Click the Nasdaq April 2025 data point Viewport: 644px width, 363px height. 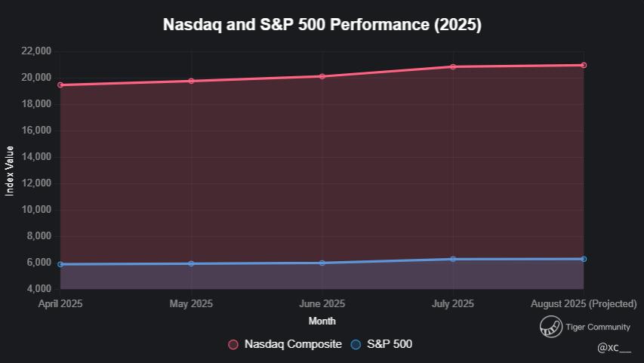pyautogui.click(x=60, y=85)
